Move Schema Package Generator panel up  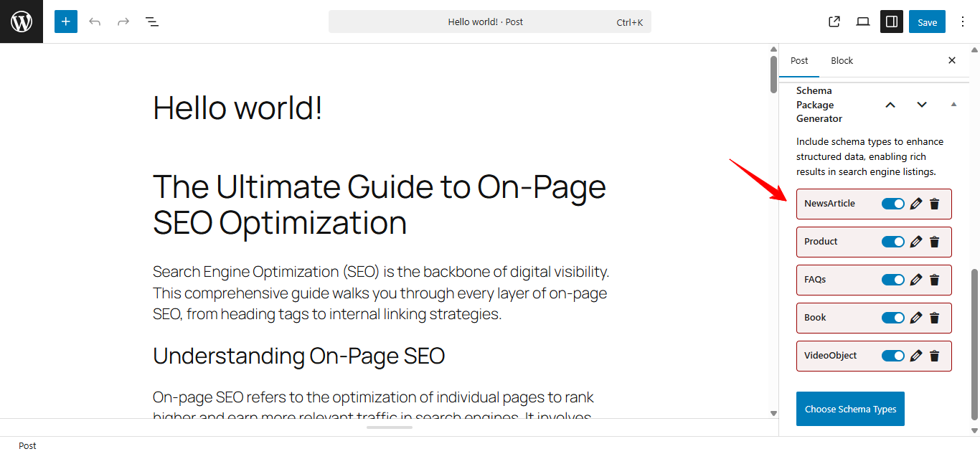pyautogui.click(x=890, y=105)
